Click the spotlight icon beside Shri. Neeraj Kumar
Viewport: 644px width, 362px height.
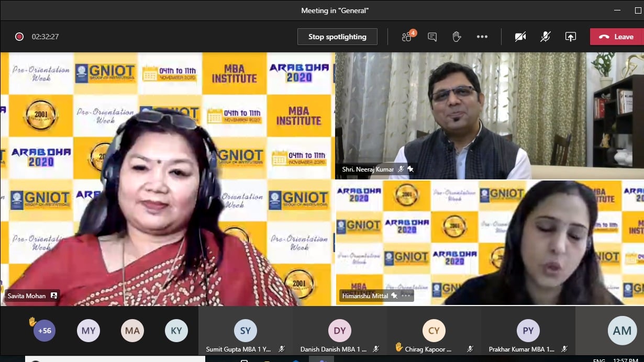410,169
